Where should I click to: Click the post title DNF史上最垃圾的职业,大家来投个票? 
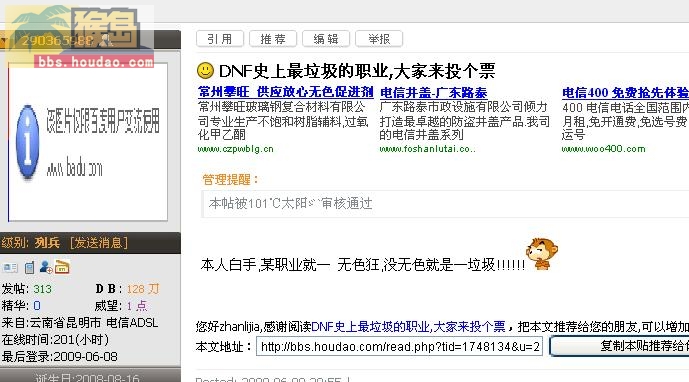pyautogui.click(x=357, y=71)
